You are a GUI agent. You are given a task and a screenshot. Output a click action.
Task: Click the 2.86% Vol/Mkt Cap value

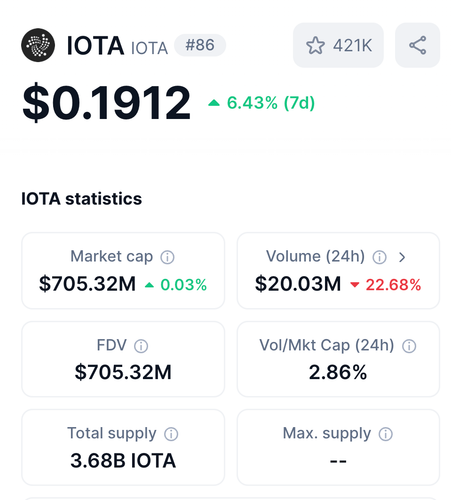(x=338, y=372)
